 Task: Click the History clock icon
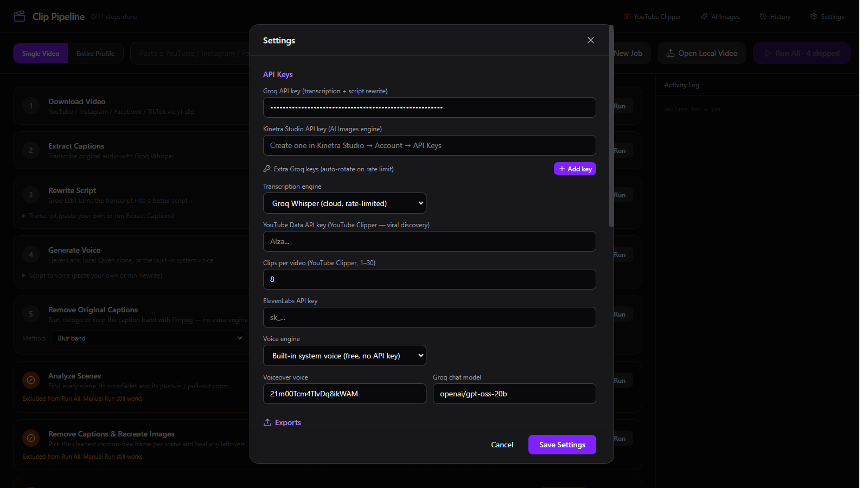763,17
